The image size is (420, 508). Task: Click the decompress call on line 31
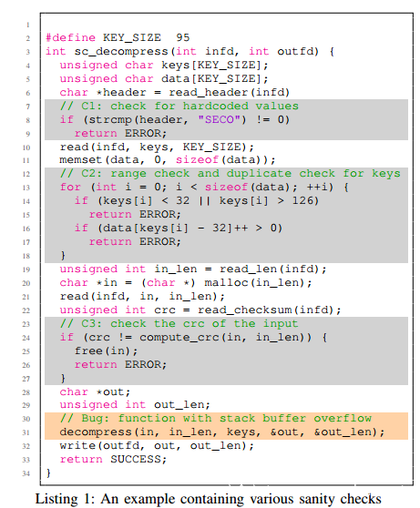(222, 432)
